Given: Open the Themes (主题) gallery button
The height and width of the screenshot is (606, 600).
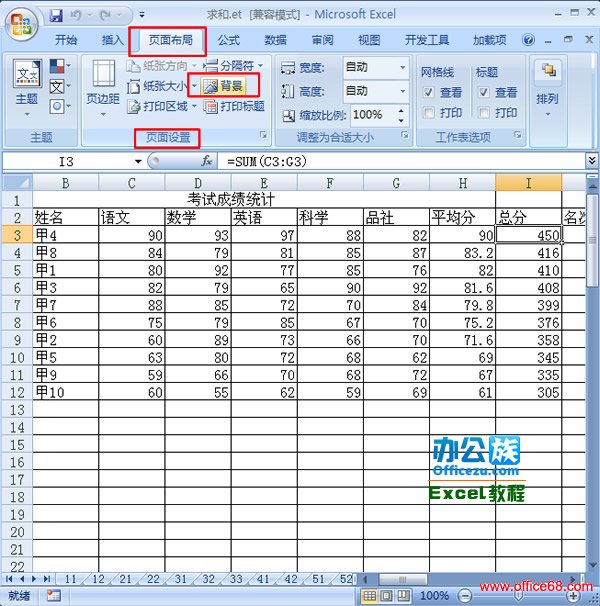Looking at the screenshot, I should tap(26, 88).
